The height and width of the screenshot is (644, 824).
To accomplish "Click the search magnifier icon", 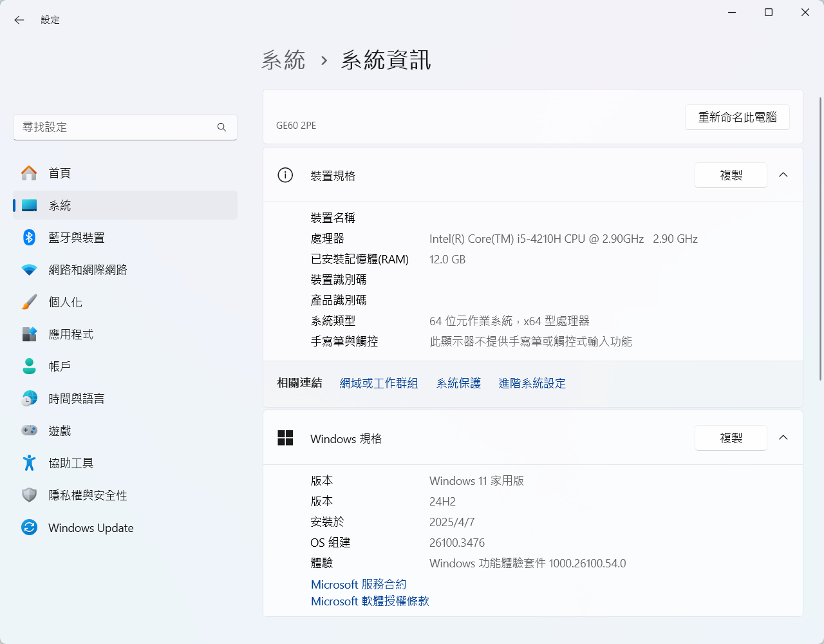I will (x=221, y=128).
